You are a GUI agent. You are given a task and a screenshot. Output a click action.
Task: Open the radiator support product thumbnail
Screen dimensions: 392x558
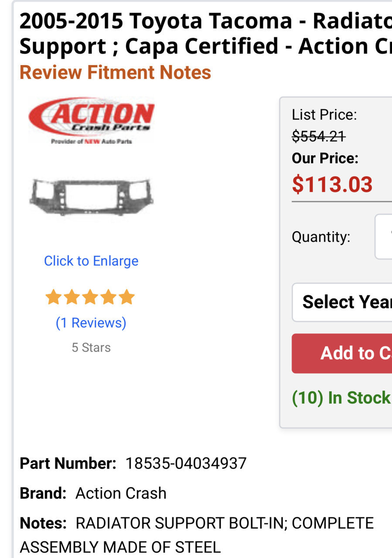(x=91, y=196)
